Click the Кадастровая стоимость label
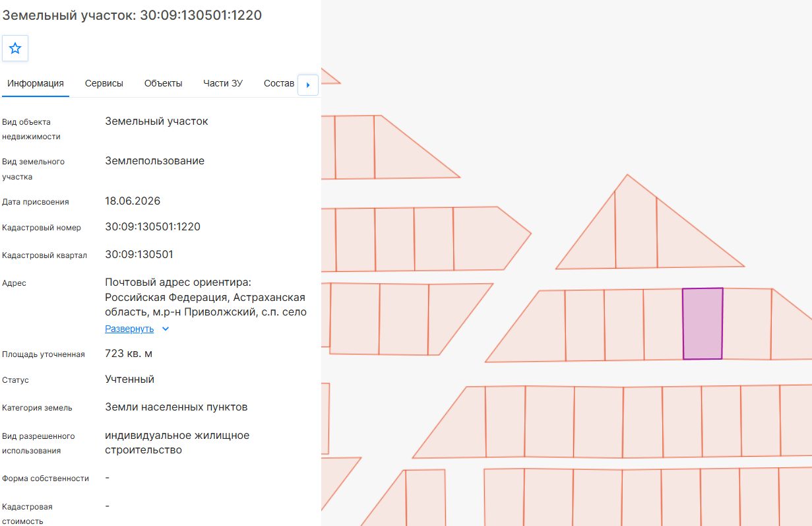The height and width of the screenshot is (526, 812). click(27, 514)
